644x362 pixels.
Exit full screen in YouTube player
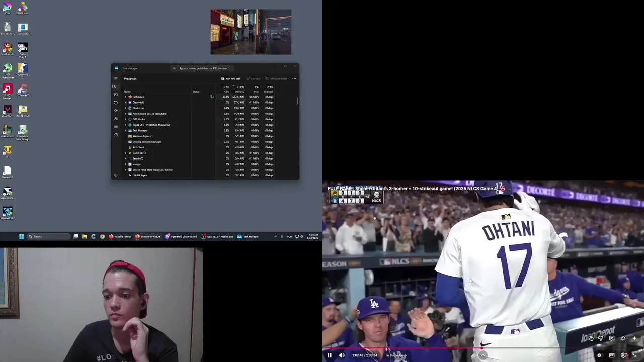[635, 355]
